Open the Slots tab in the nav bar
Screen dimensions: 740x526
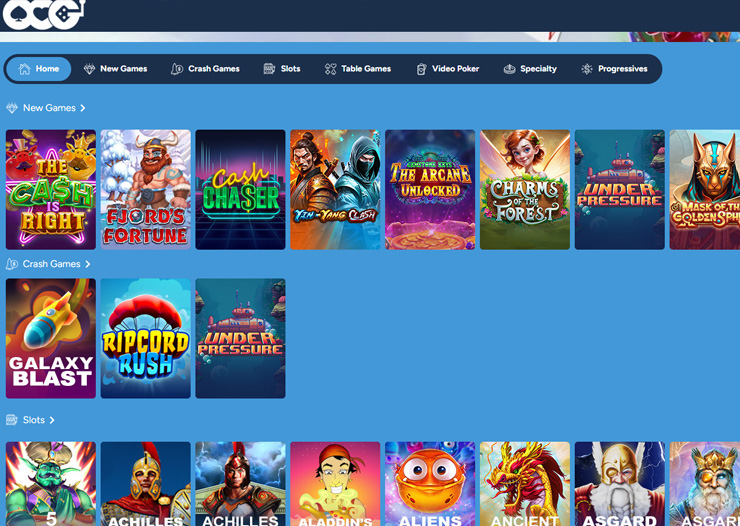(x=282, y=69)
